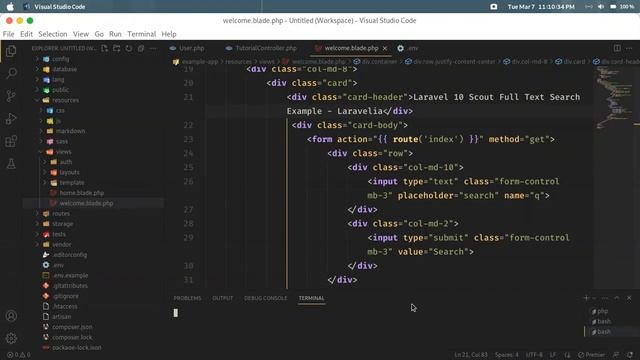Open home.blade.php in file tree

82,193
